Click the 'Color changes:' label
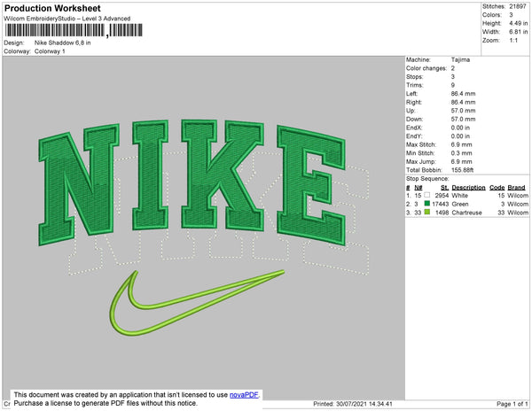The height and width of the screenshot is (411, 532). point(426,68)
